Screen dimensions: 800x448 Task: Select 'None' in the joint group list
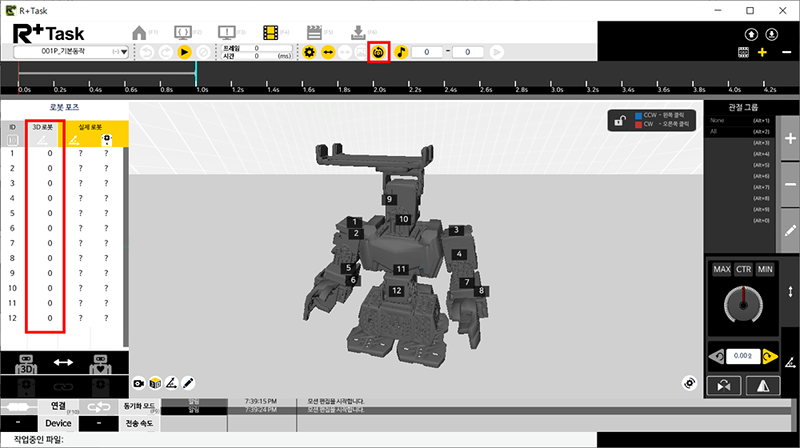coord(715,120)
